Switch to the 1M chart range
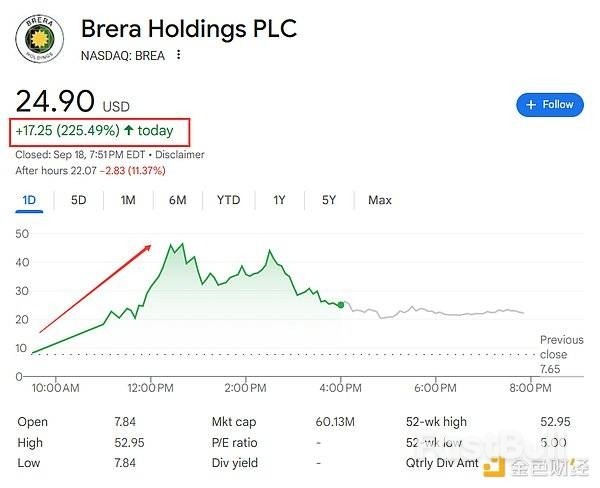This screenshot has width=600, height=488. pos(128,200)
